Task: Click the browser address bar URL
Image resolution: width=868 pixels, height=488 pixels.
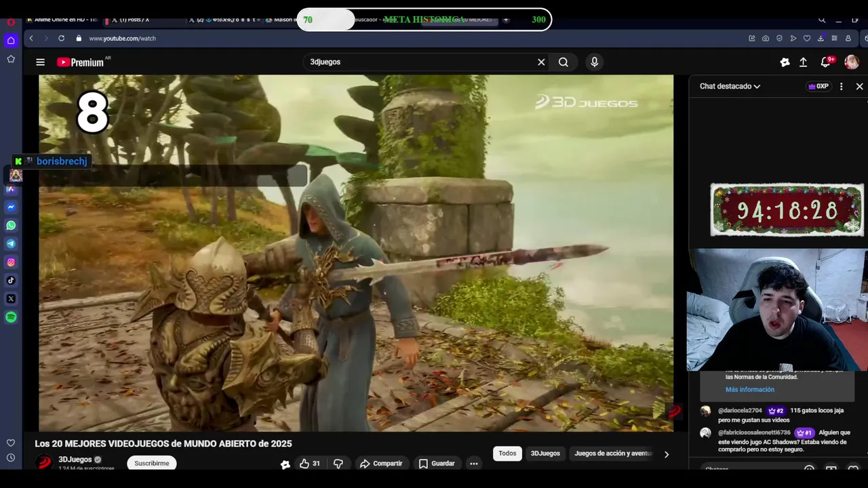Action: 122,39
